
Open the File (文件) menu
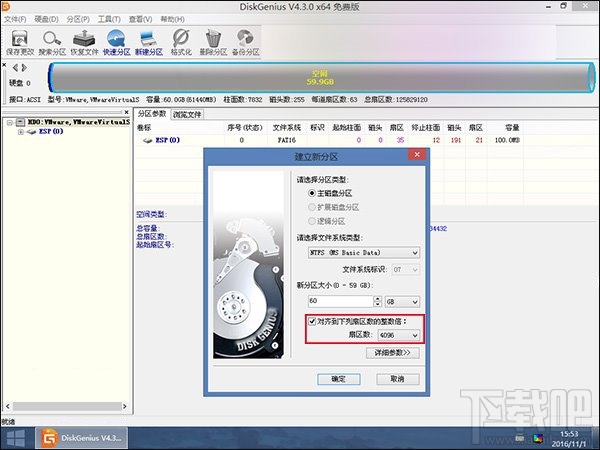15,19
